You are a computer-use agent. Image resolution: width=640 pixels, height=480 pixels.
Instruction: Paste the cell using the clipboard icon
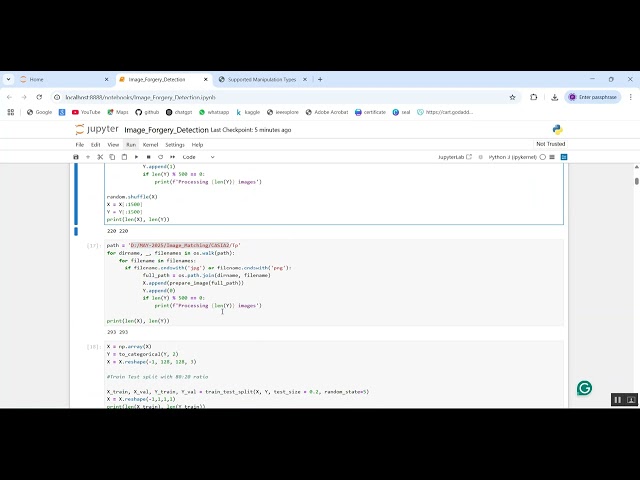click(x=124, y=157)
